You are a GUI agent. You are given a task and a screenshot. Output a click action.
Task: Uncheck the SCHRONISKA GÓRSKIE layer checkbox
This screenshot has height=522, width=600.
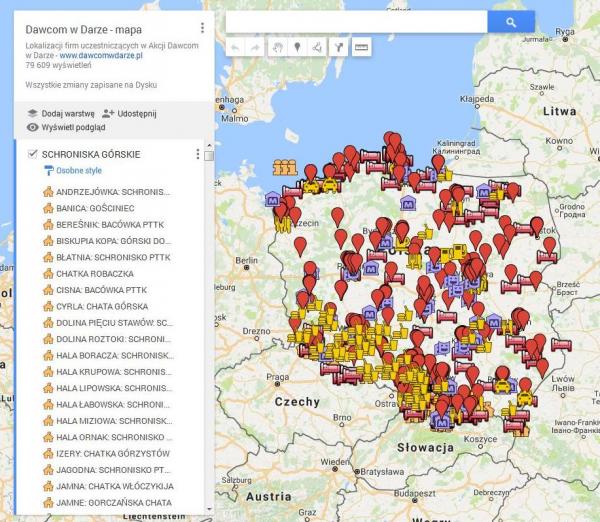tap(33, 154)
